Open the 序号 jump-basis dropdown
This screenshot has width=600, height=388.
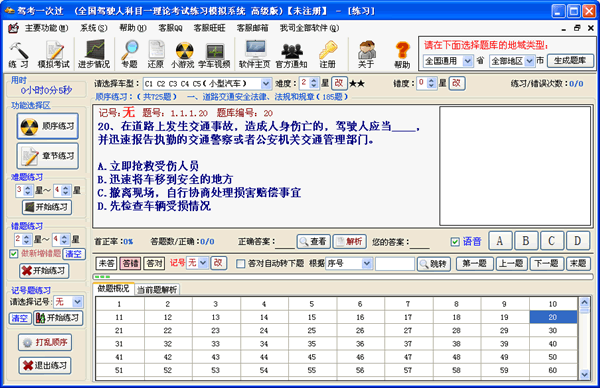coord(367,263)
